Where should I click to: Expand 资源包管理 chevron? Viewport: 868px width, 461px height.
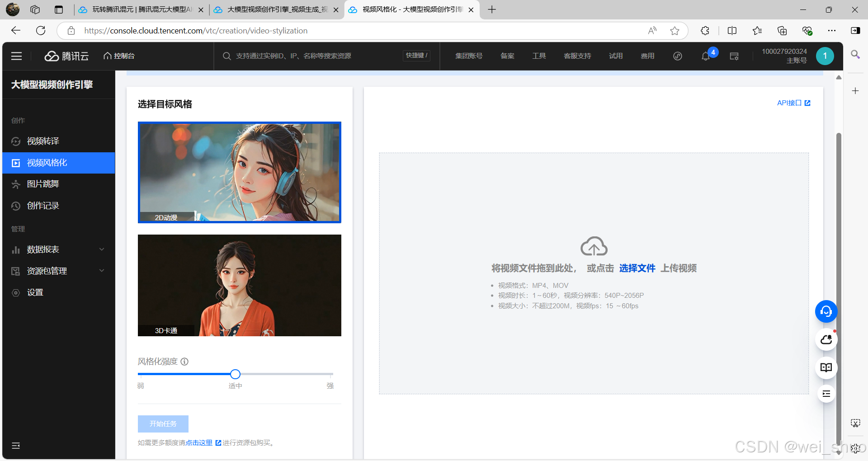coord(102,271)
